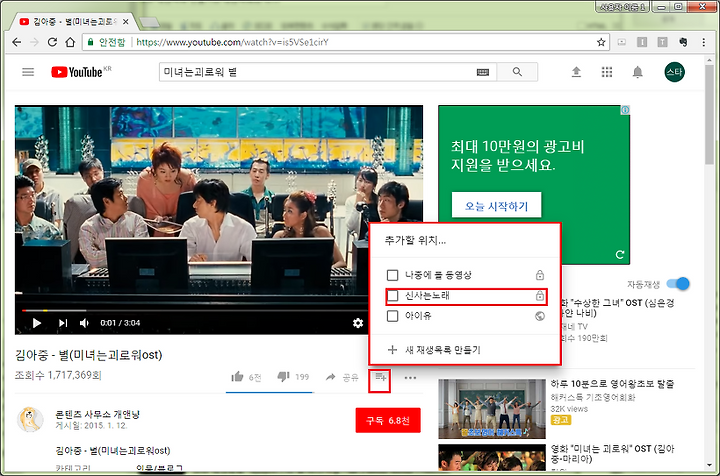Check the 아이유 playlist checkbox
This screenshot has width=720, height=476.
pyautogui.click(x=392, y=316)
